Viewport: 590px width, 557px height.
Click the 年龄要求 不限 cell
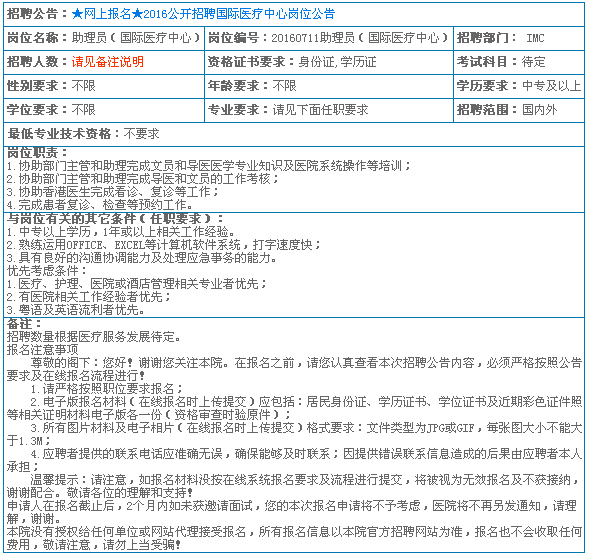pos(329,86)
